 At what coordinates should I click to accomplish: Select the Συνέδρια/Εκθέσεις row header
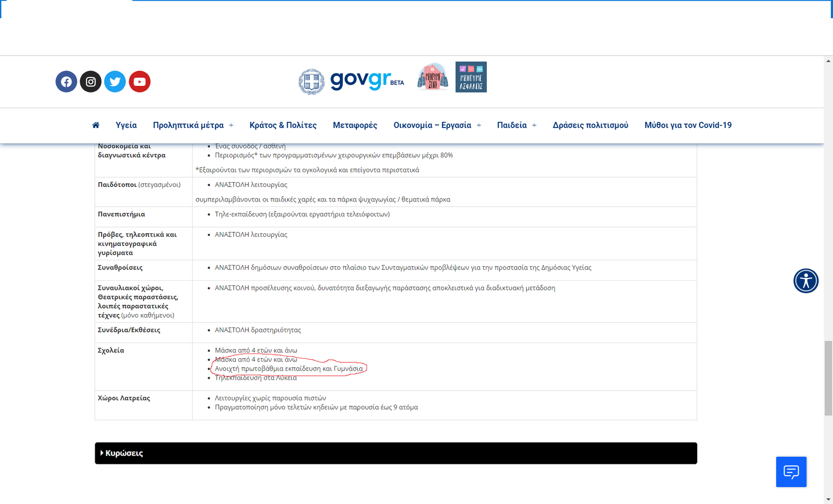[x=129, y=330]
